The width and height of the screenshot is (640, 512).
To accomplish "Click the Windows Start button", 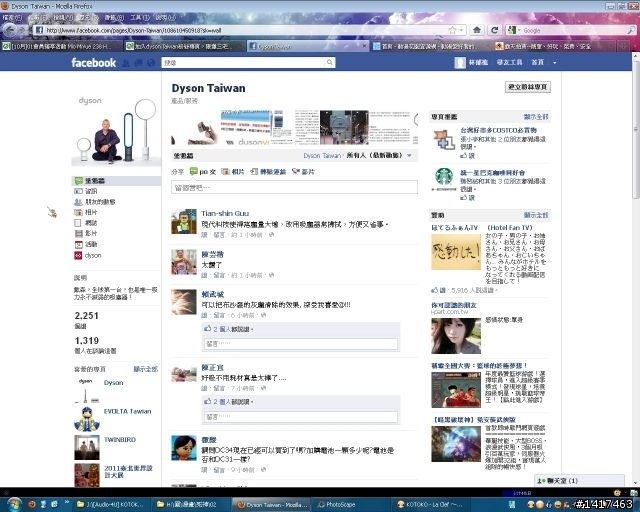I will [13, 504].
